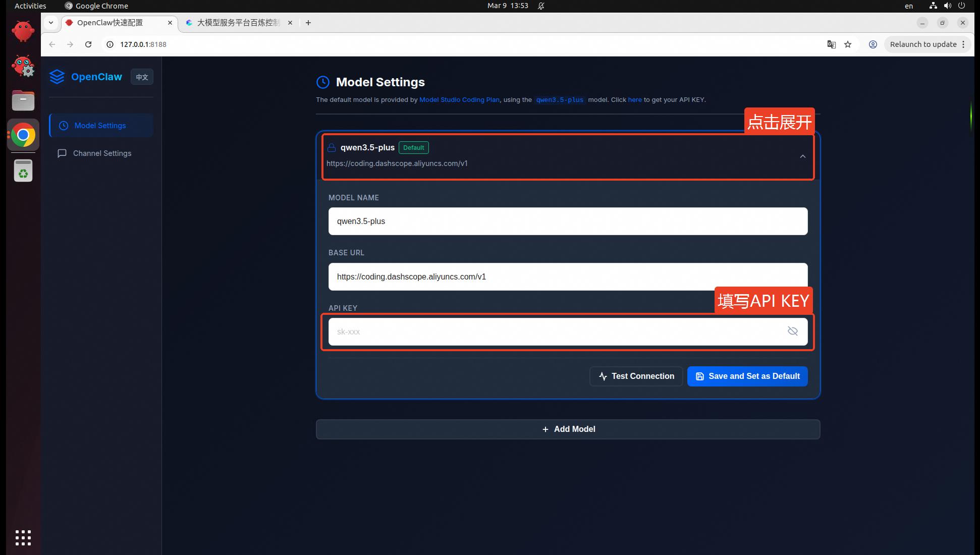Screen dimensions: 980x555
Task: Collapse the qwen3.5-plus model card chevron
Action: click(802, 156)
